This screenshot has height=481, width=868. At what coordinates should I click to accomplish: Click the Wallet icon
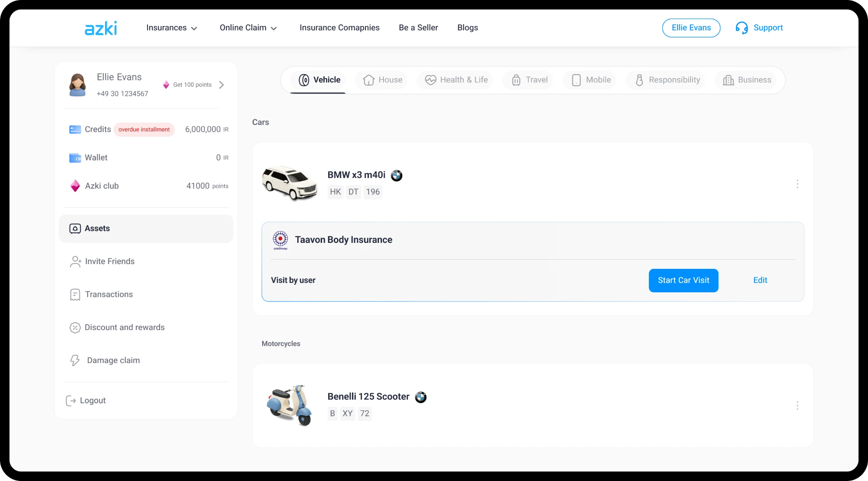(75, 158)
